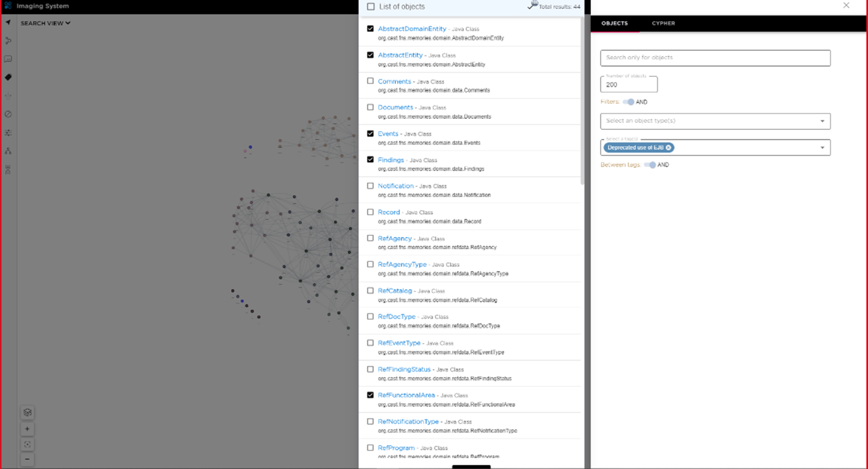Expand the SEARCH VIEW dropdown
Viewport: 868px width, 469px height.
pyautogui.click(x=45, y=23)
